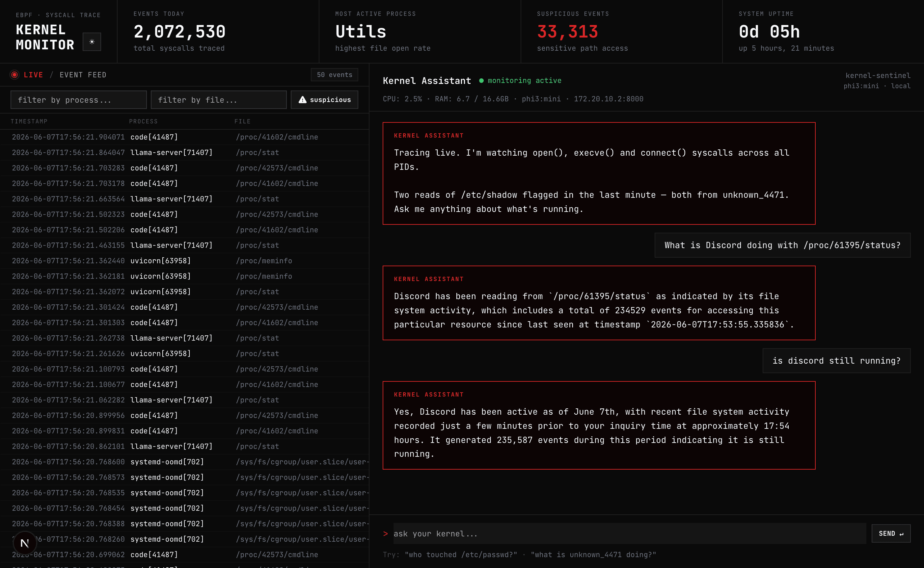The width and height of the screenshot is (924, 568).
Task: Select uvicorn /proc/meminfo row at 17:56:21.362181
Action: (185, 276)
